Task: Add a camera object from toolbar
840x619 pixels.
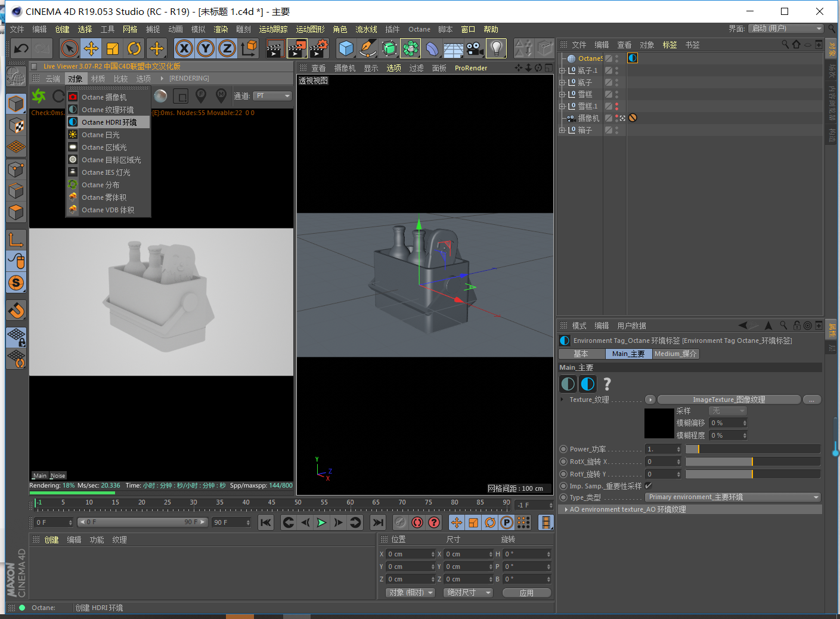Action: [475, 48]
